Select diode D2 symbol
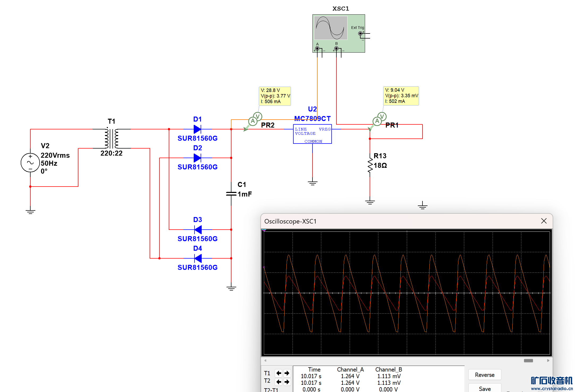Screen dimensions: 575x392 click(x=197, y=158)
